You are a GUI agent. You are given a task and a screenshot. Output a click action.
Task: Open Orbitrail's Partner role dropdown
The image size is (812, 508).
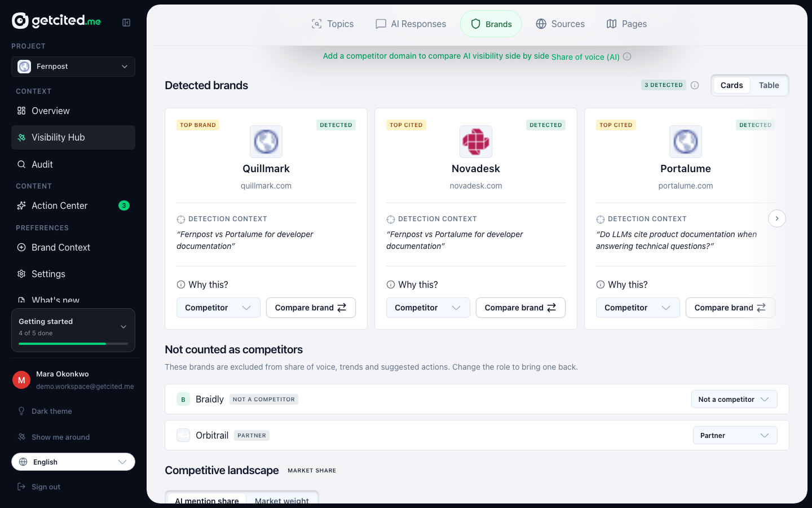pos(735,435)
